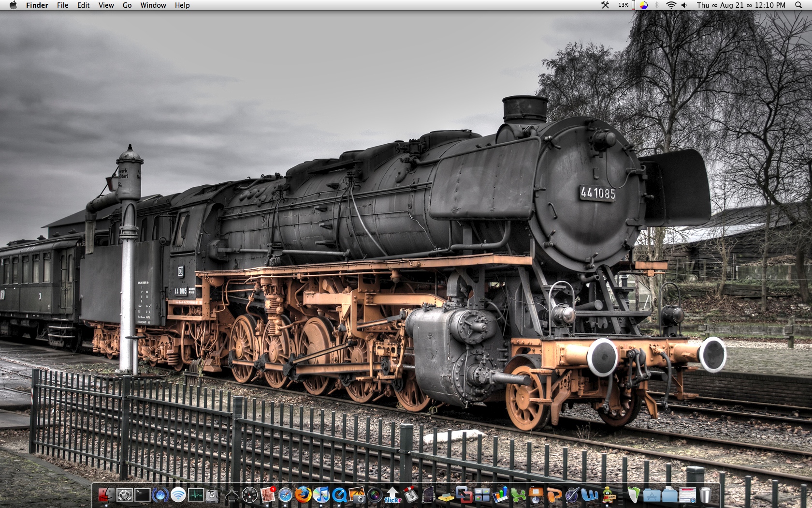This screenshot has height=508, width=812.
Task: Check the 13% battery status indicator
Action: (x=626, y=5)
